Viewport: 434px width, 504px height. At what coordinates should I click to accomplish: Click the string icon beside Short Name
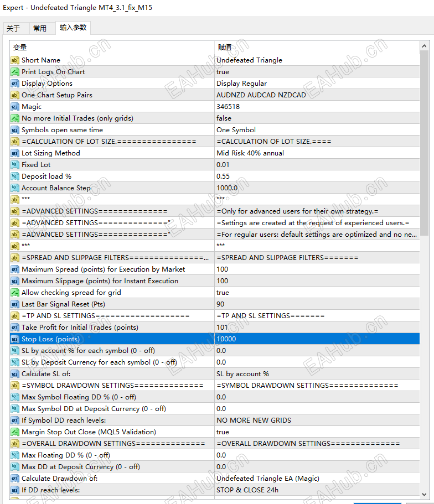pos(15,60)
